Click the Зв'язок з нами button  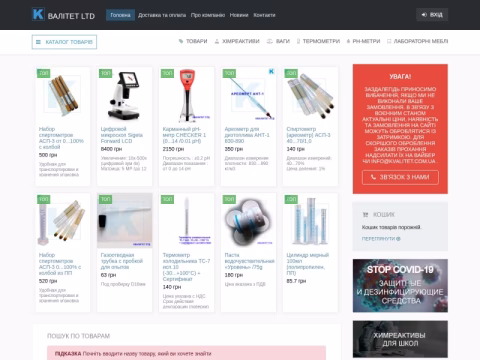400,177
